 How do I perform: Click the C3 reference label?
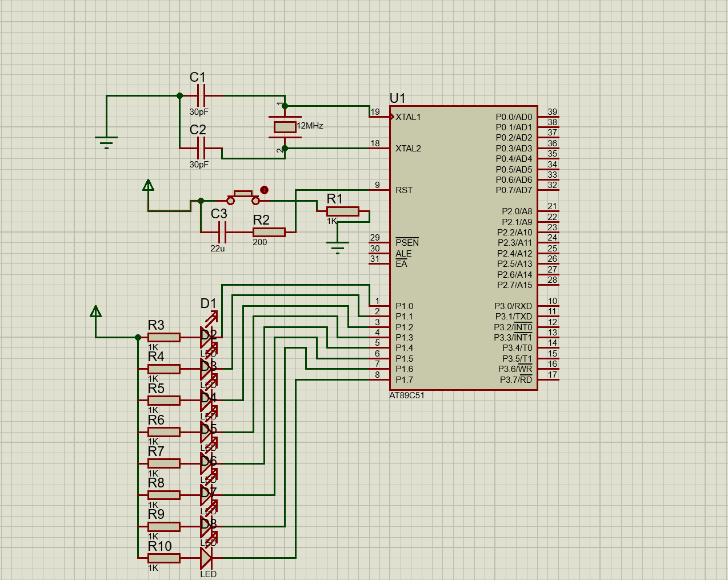pos(219,214)
